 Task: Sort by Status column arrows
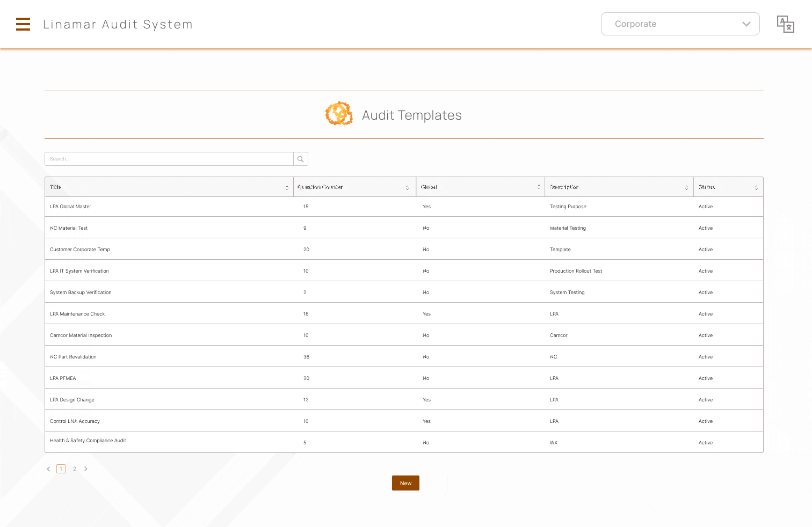756,187
